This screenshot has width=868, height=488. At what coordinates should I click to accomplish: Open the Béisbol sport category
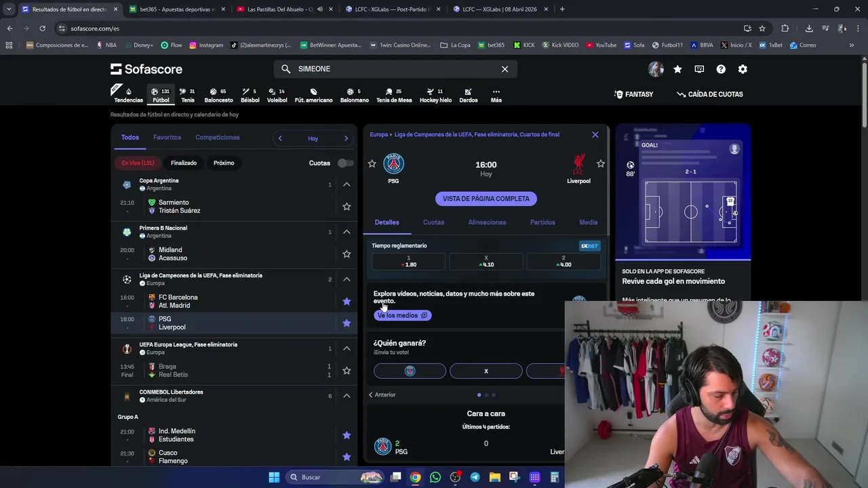click(250, 96)
